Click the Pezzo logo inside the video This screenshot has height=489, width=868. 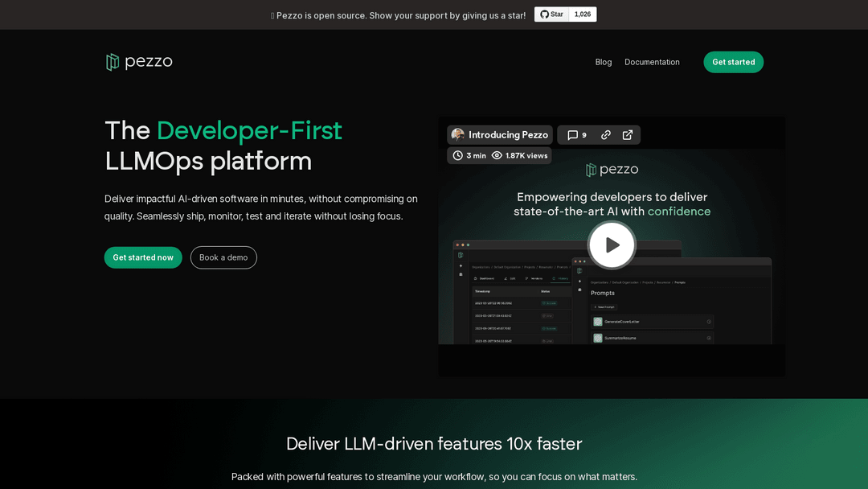click(612, 170)
